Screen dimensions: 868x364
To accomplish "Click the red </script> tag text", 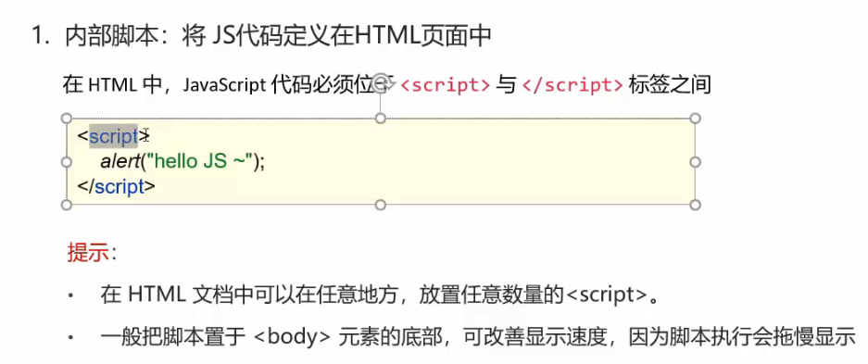I will click(x=572, y=85).
